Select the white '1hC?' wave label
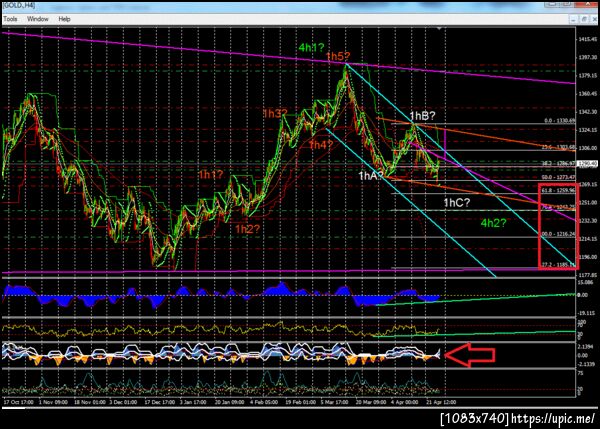The height and width of the screenshot is (429, 600). [457, 203]
